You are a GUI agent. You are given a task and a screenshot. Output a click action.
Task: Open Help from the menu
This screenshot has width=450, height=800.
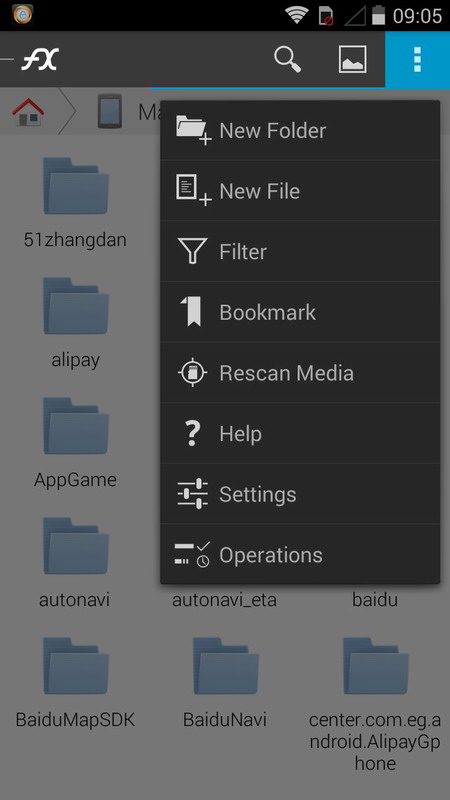tap(300, 434)
